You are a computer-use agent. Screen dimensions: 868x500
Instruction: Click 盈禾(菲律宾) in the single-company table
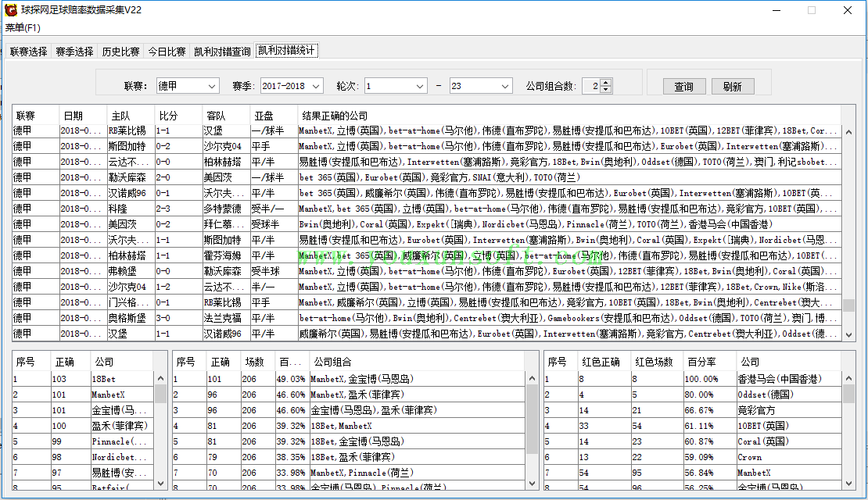click(122, 426)
